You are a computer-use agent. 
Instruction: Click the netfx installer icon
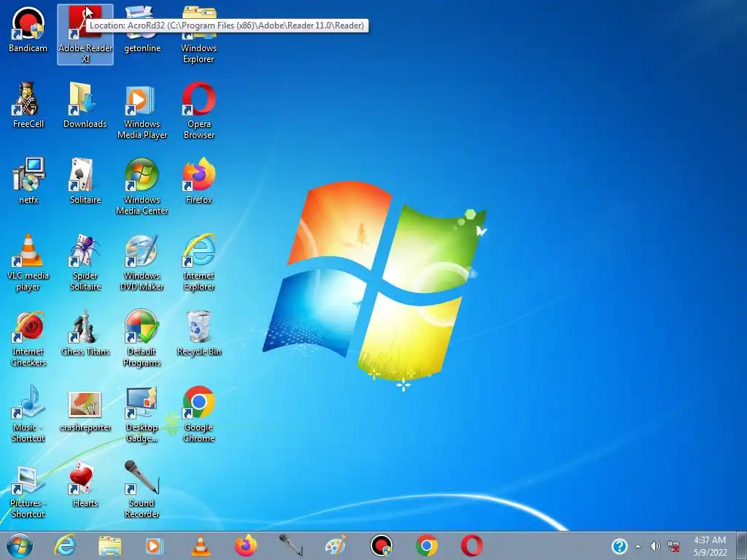point(28,181)
